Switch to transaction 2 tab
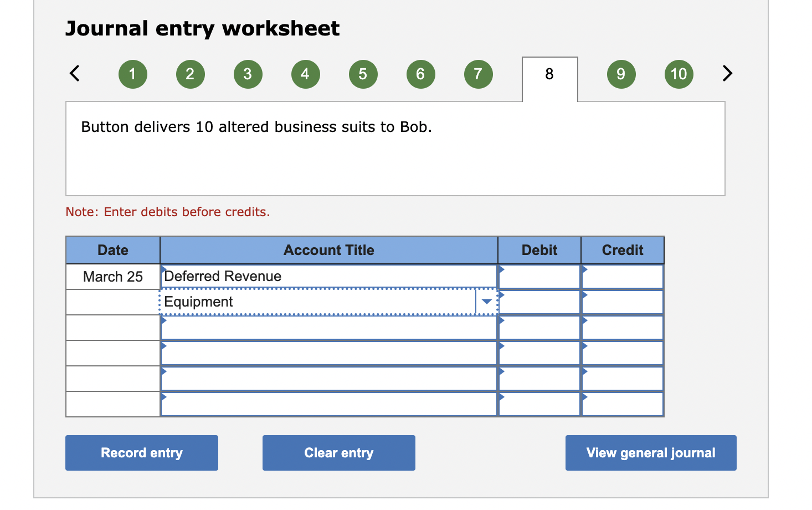The height and width of the screenshot is (510, 812). (190, 74)
